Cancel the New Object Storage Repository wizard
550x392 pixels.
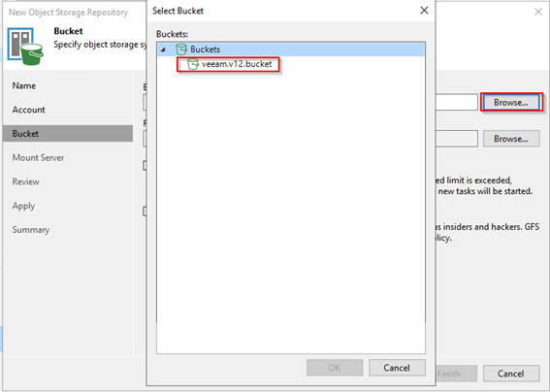coord(511,374)
